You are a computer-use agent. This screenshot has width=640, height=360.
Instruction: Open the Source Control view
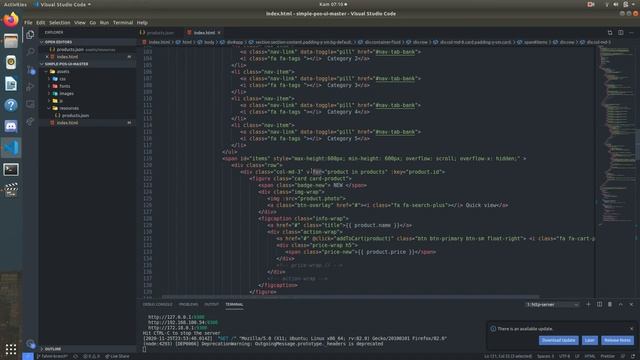pyautogui.click(x=31, y=70)
